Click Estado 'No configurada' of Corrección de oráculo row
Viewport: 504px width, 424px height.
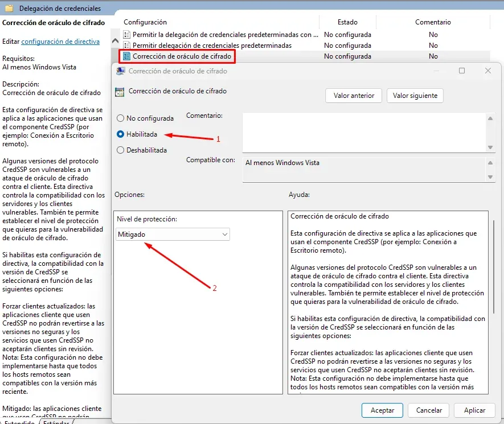pos(347,56)
